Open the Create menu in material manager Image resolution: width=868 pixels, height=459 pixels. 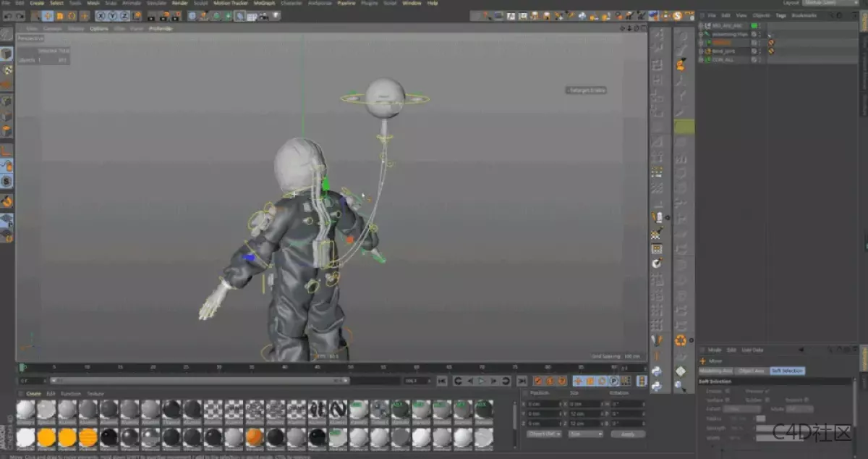click(x=33, y=393)
